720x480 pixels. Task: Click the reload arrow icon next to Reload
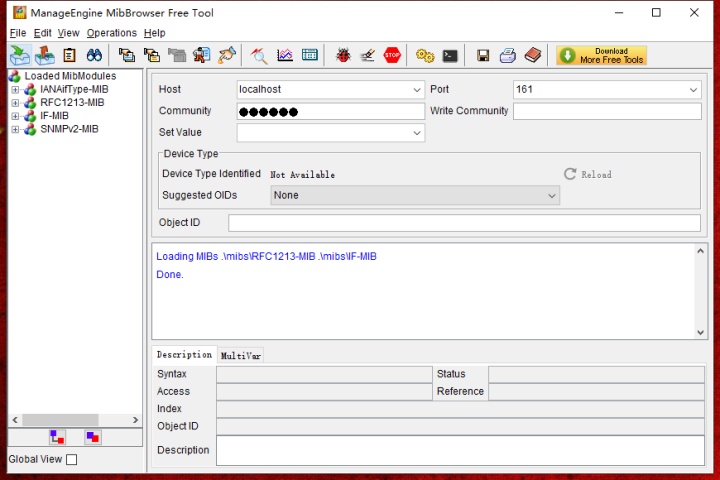[570, 174]
